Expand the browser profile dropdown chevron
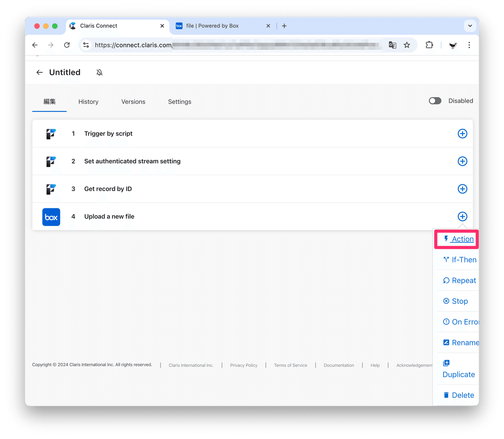The image size is (504, 439). point(470,26)
